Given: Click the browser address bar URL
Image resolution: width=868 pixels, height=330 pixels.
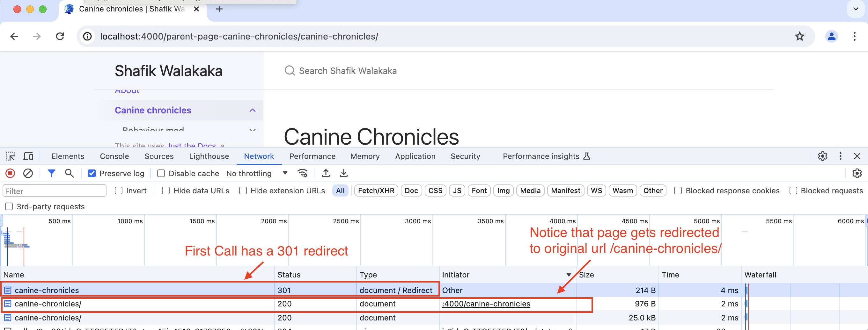Looking at the screenshot, I should click(x=239, y=36).
